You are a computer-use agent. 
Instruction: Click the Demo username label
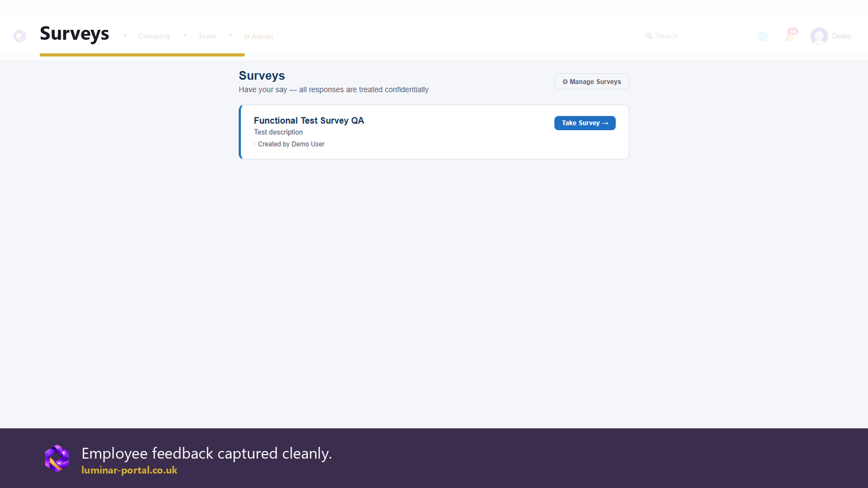click(x=841, y=36)
